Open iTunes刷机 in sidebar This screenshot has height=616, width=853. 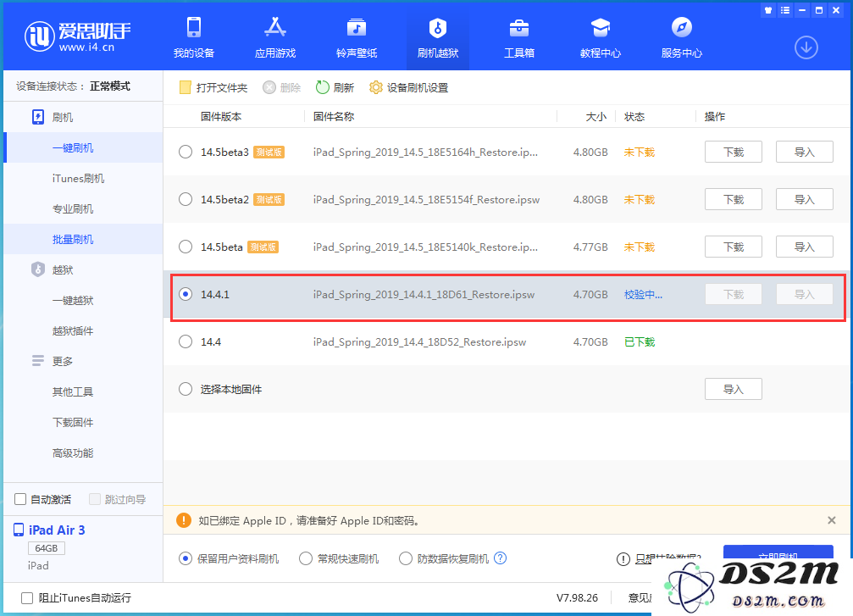78,179
